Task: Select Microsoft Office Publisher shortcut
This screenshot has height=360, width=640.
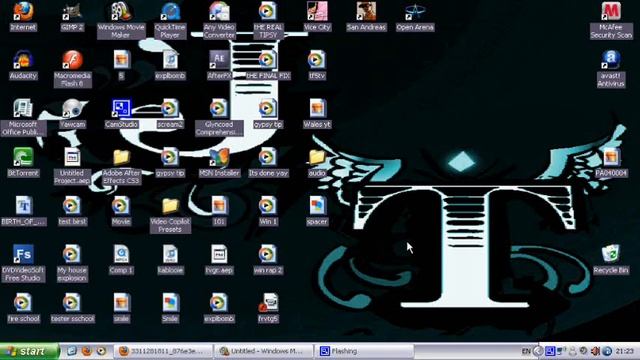Action: 23,118
